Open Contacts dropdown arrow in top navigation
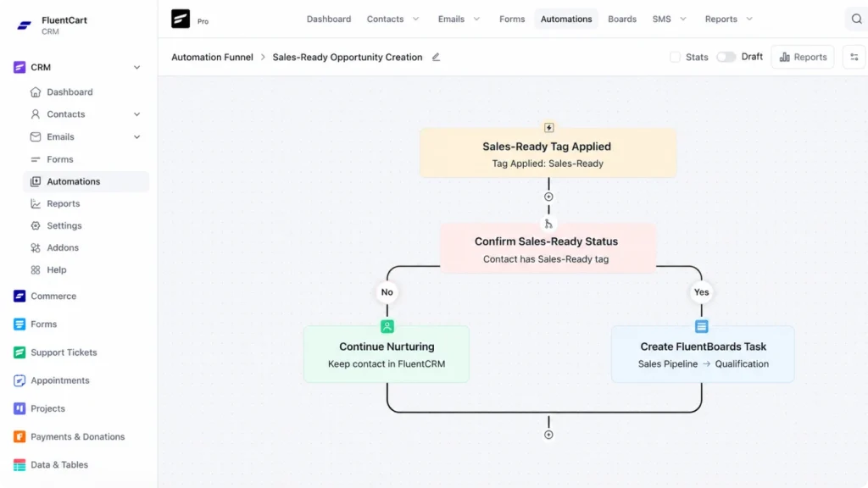This screenshot has height=488, width=868. tap(415, 19)
